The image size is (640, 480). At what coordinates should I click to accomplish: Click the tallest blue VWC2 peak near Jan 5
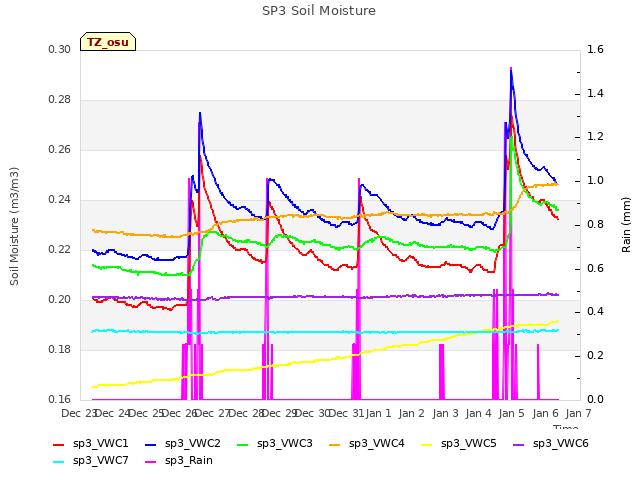511,73
